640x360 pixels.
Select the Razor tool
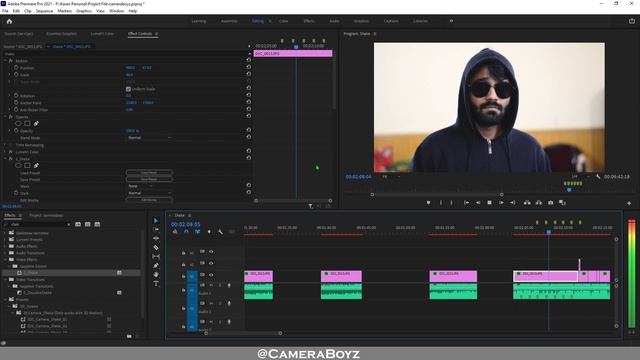click(156, 247)
